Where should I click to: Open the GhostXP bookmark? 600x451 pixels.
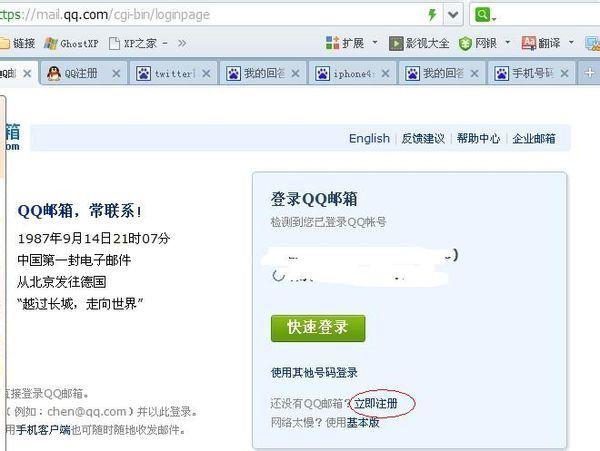[71, 44]
